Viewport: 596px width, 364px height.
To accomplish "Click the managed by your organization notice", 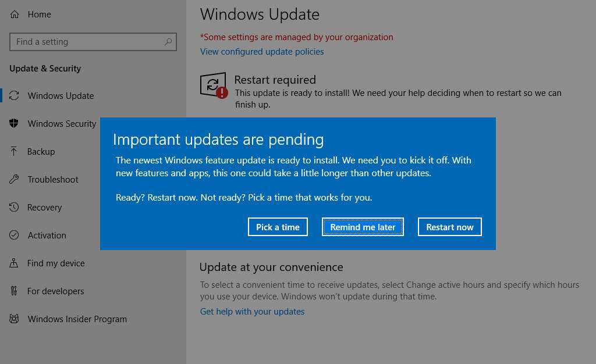I will tap(297, 37).
